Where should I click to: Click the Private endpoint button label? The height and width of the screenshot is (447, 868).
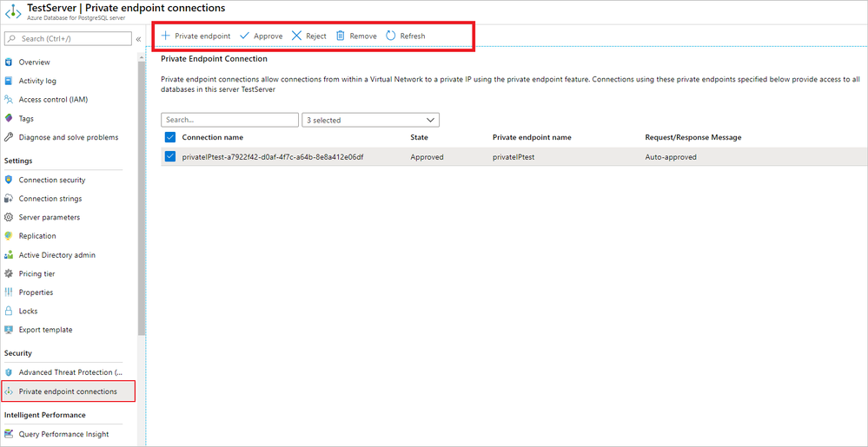pyautogui.click(x=202, y=36)
